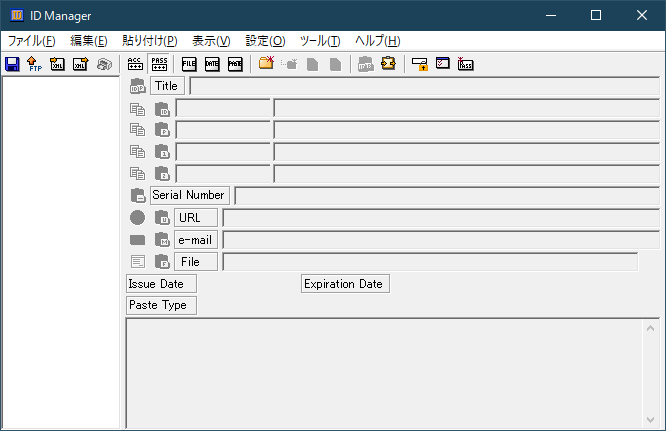
Task: Open the 編集(E) menu
Action: [89, 41]
